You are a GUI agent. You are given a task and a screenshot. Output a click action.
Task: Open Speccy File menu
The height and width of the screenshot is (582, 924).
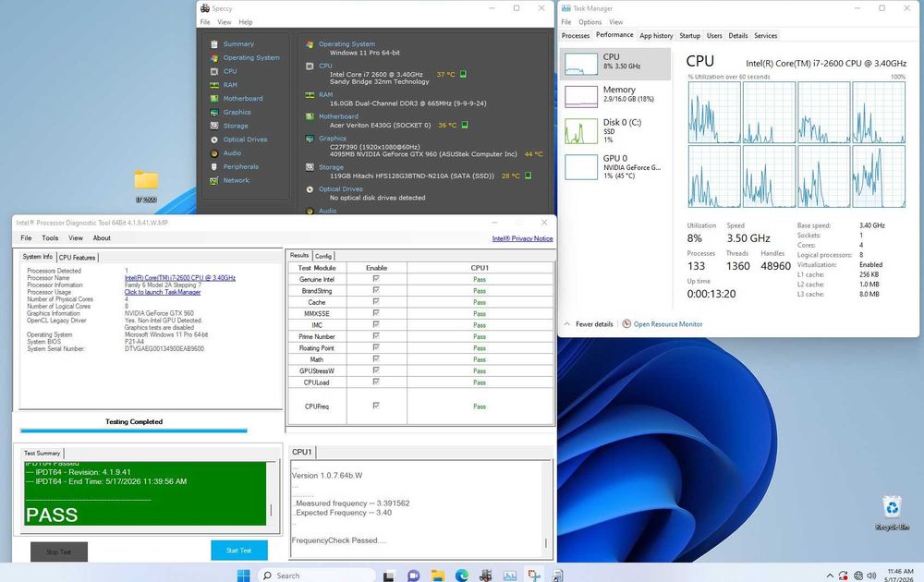pyautogui.click(x=205, y=22)
